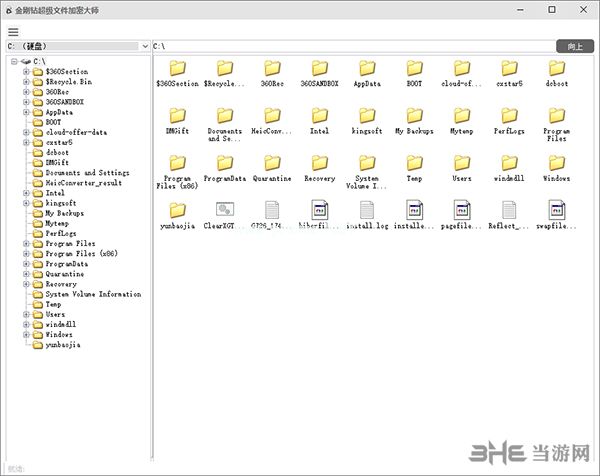Expand the Users folder in tree
Screen dimensions: 600x476
pos(26,314)
